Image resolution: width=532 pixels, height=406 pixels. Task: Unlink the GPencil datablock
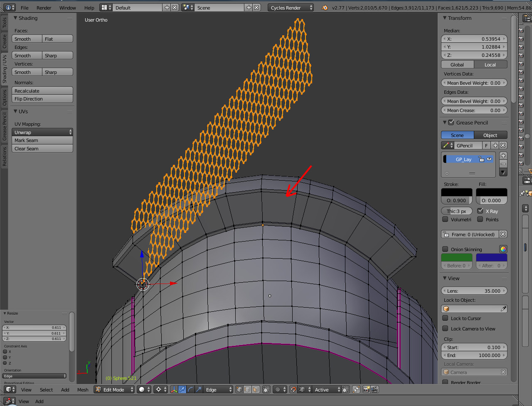503,145
